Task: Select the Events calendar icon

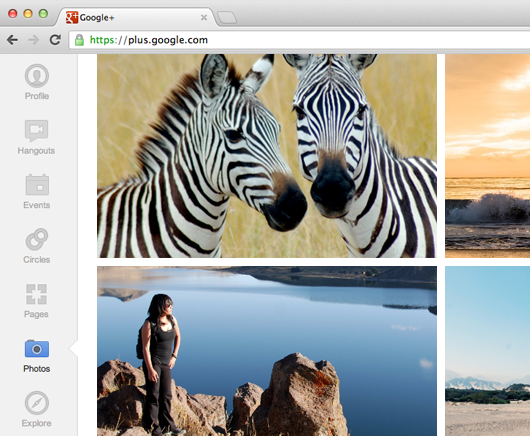Action: pos(37,185)
